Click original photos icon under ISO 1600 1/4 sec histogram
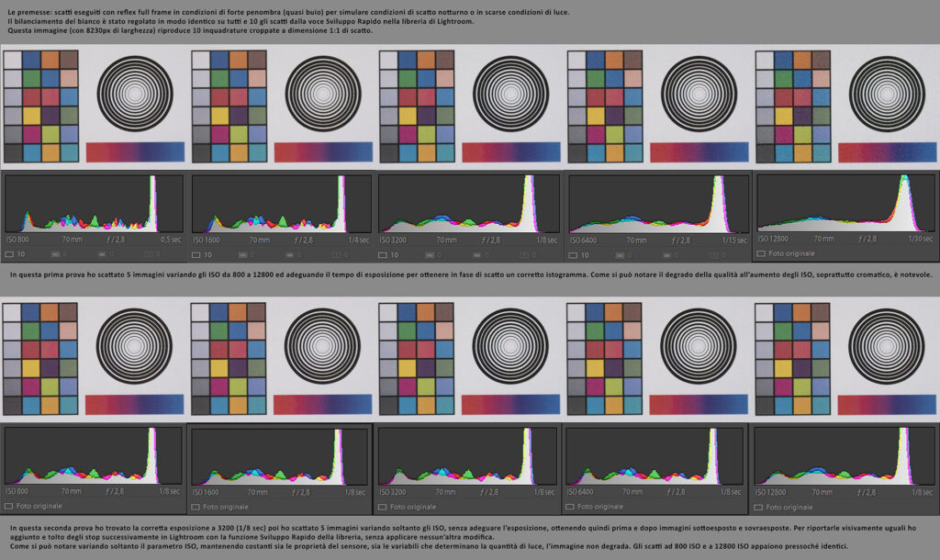Image resolution: width=940 pixels, height=560 pixels. click(196, 255)
